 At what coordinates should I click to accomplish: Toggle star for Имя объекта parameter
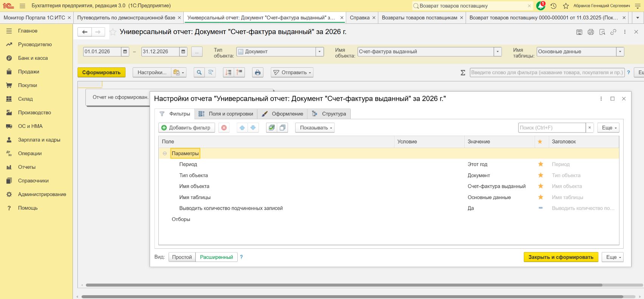541,186
